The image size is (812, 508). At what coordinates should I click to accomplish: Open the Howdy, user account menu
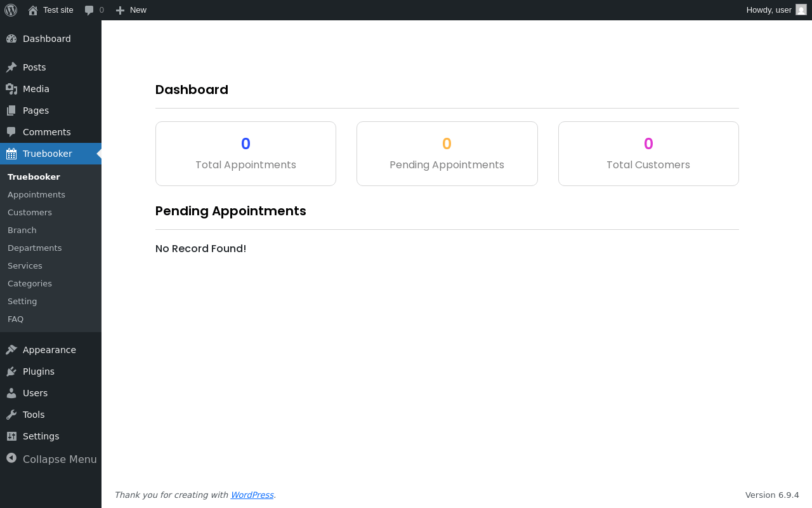pyautogui.click(x=769, y=10)
